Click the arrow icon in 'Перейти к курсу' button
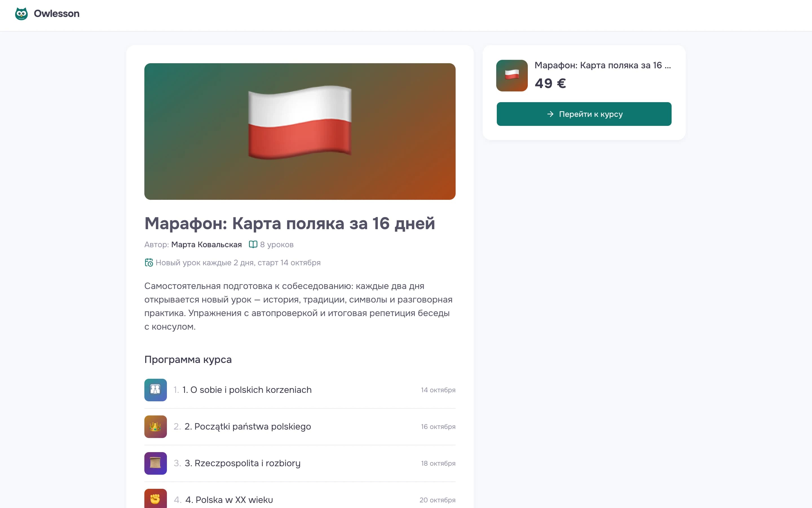The height and width of the screenshot is (508, 812). coord(550,114)
